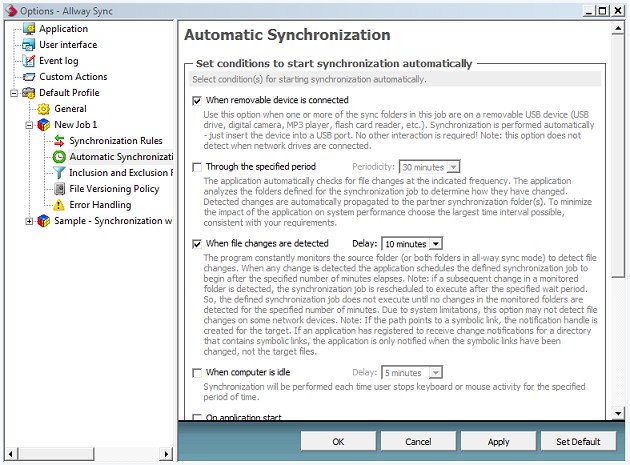Click the tree pane scroll-right arrow
The height and width of the screenshot is (465, 630).
pos(166,454)
